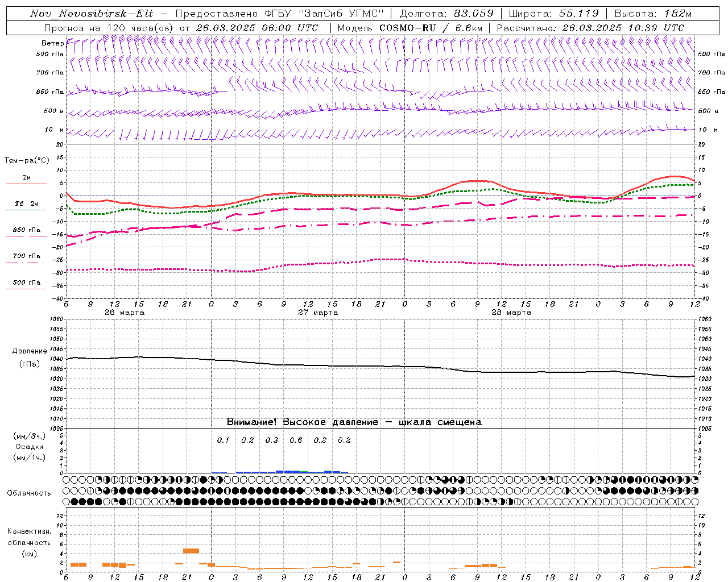The height and width of the screenshot is (582, 728).
Task: Click the date label 28 марта
Action: coord(511,313)
